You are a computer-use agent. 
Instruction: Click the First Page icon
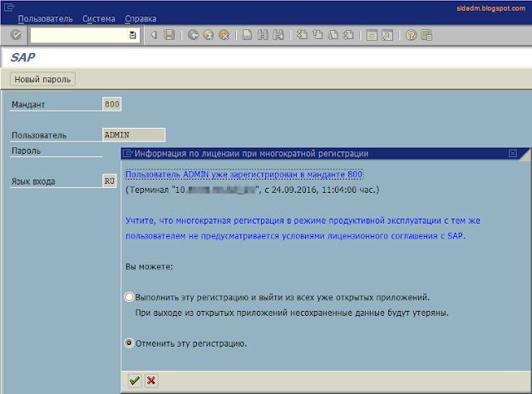click(x=302, y=35)
